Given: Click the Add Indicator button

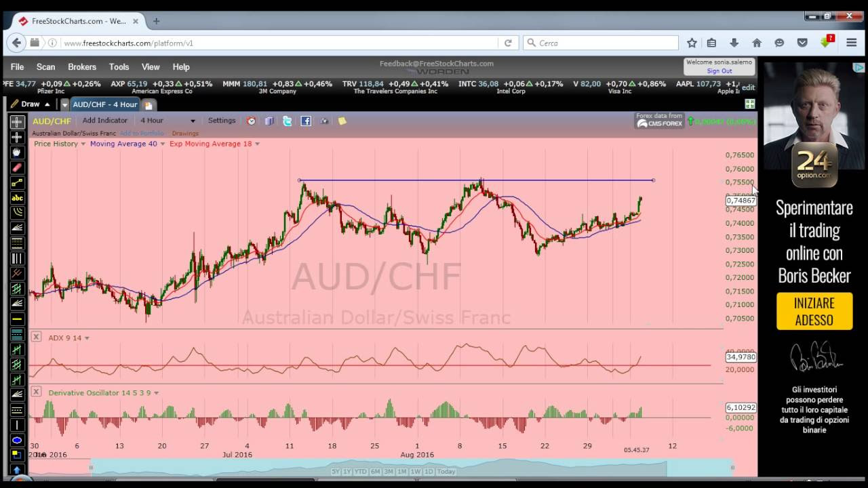Looking at the screenshot, I should point(105,121).
